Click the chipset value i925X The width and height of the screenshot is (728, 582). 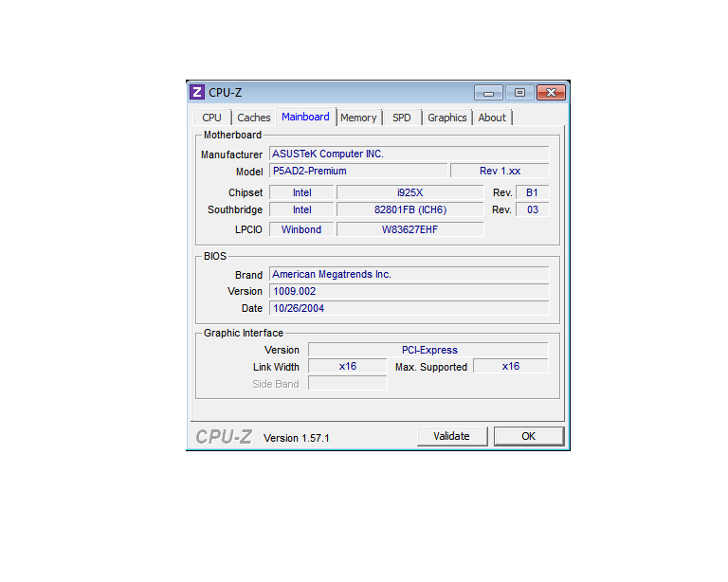click(409, 192)
